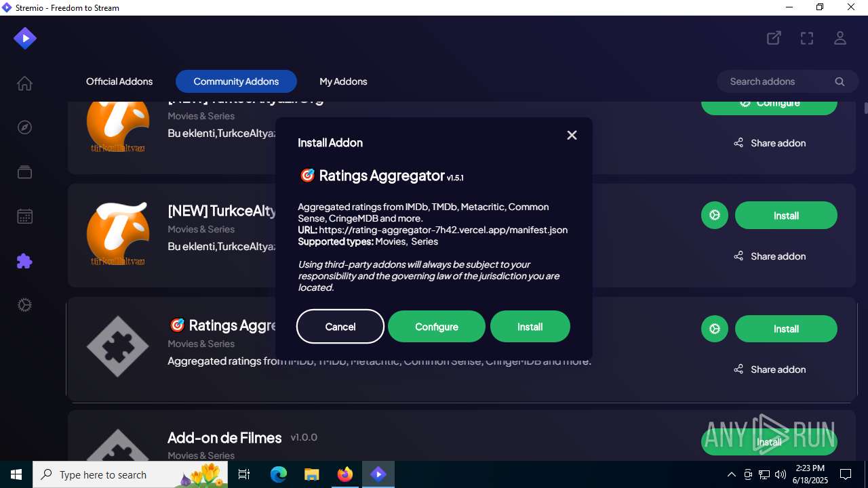868x488 pixels.
Task: Click the Stremio taskbar icon
Action: coord(378,474)
